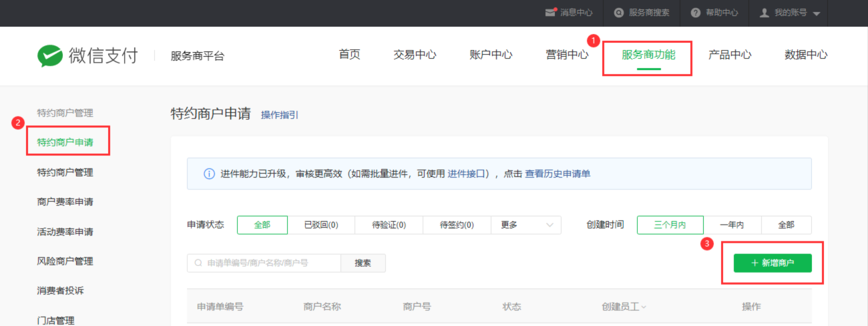868x326 pixels.
Task: Click the message center envelope icon
Action: pos(551,12)
